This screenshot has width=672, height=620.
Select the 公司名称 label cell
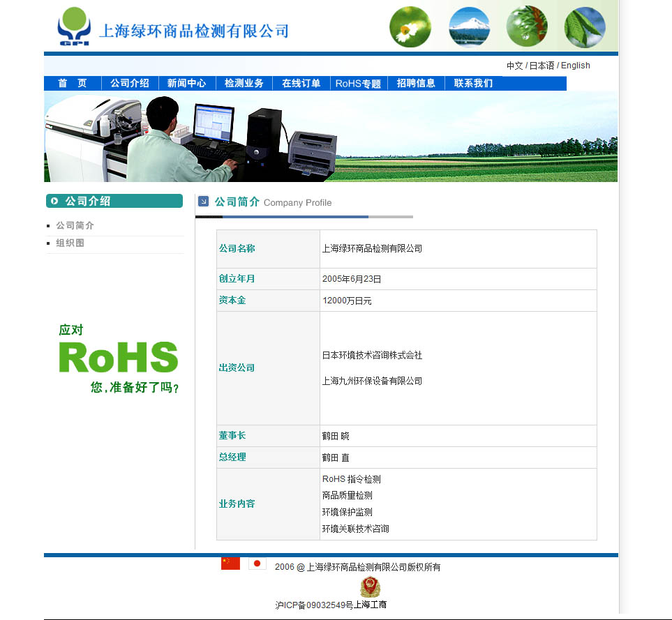click(268, 249)
